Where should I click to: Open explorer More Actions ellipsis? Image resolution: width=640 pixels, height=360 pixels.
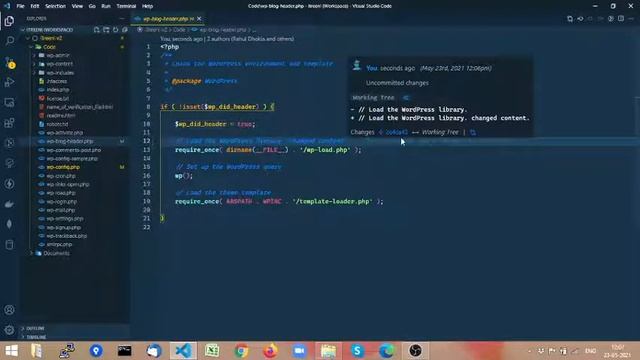122,19
